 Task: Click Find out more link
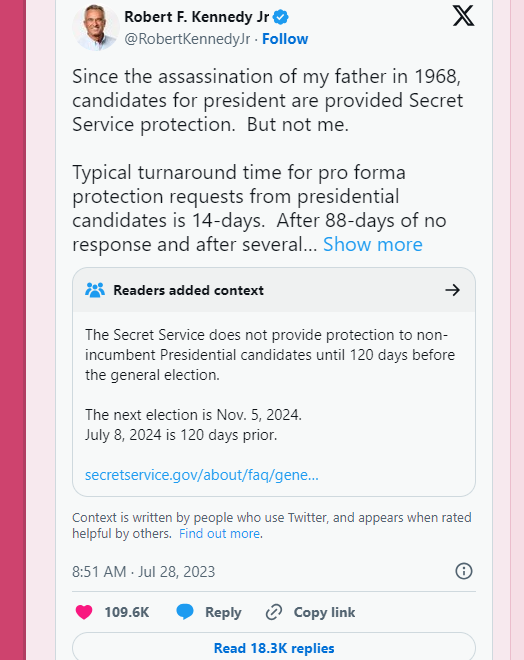pyautogui.click(x=219, y=533)
